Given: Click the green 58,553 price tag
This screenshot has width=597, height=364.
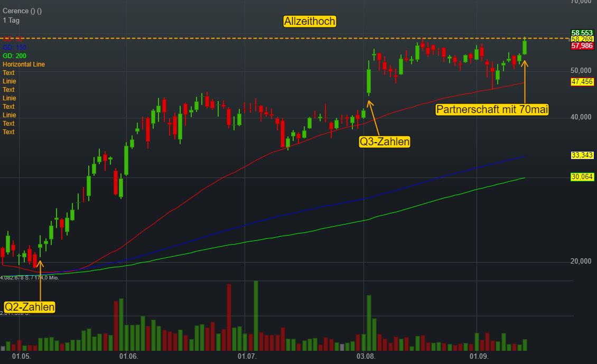Looking at the screenshot, I should 582,33.
